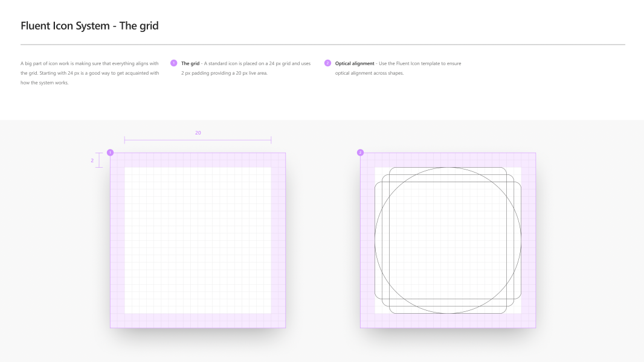This screenshot has width=644, height=362.
Task: Select the optical alignment shapes diagram on the right
Action: (x=448, y=240)
